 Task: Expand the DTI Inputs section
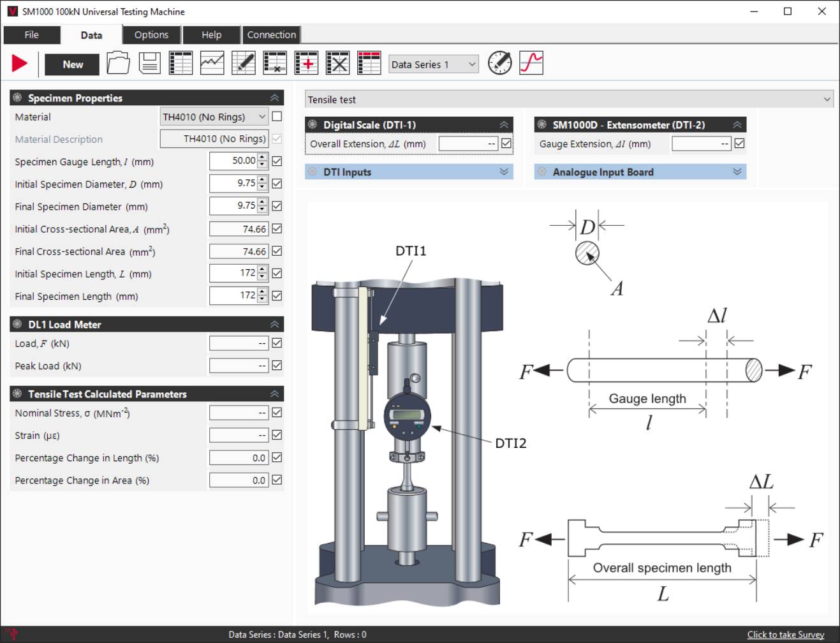tap(408, 172)
